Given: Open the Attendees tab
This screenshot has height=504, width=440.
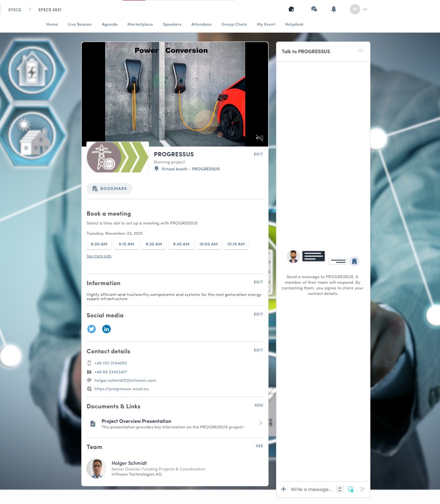Looking at the screenshot, I should (x=201, y=24).
